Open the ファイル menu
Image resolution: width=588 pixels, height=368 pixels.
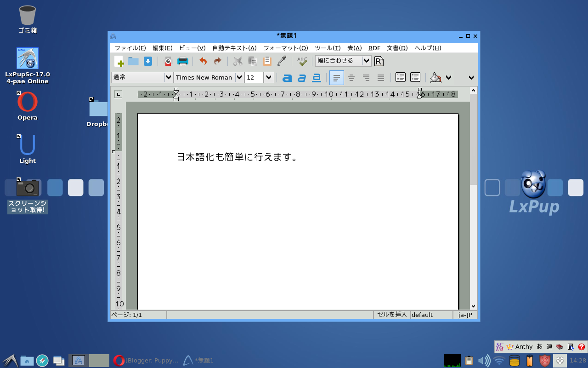[x=130, y=48]
